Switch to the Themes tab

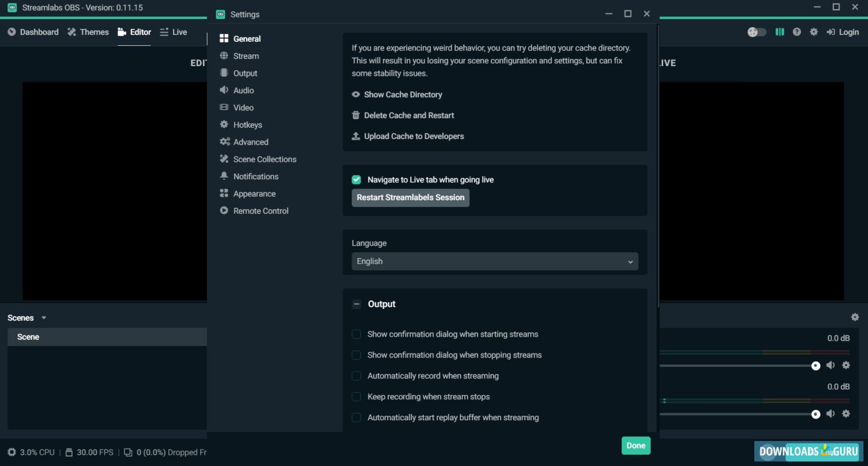point(88,32)
